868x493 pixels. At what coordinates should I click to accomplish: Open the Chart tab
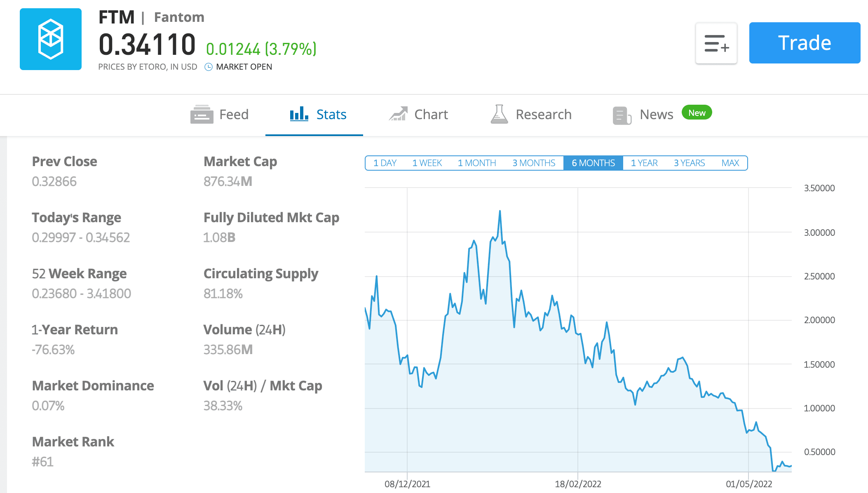pos(418,115)
